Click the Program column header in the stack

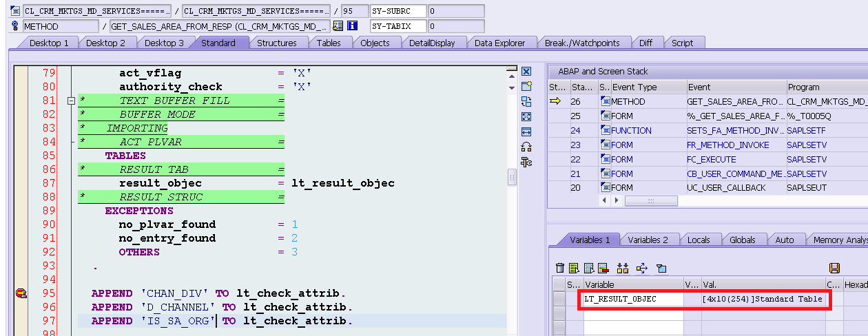click(x=827, y=87)
